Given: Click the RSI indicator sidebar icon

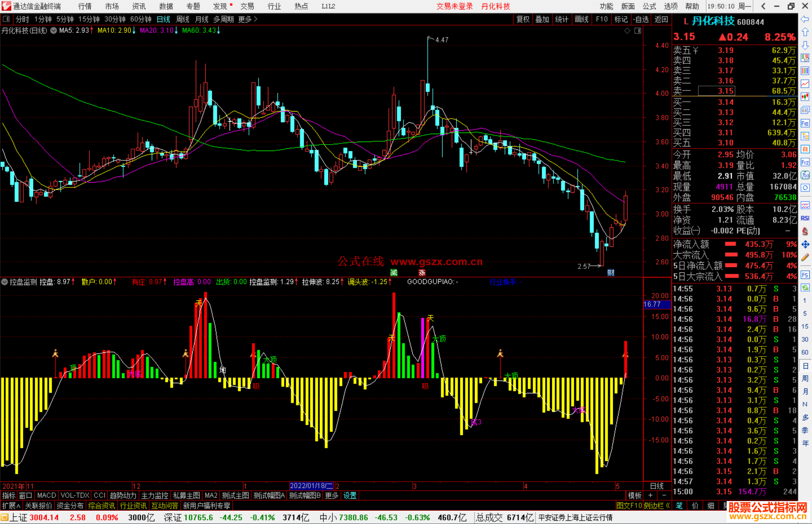Looking at the screenshot, I should 805,218.
